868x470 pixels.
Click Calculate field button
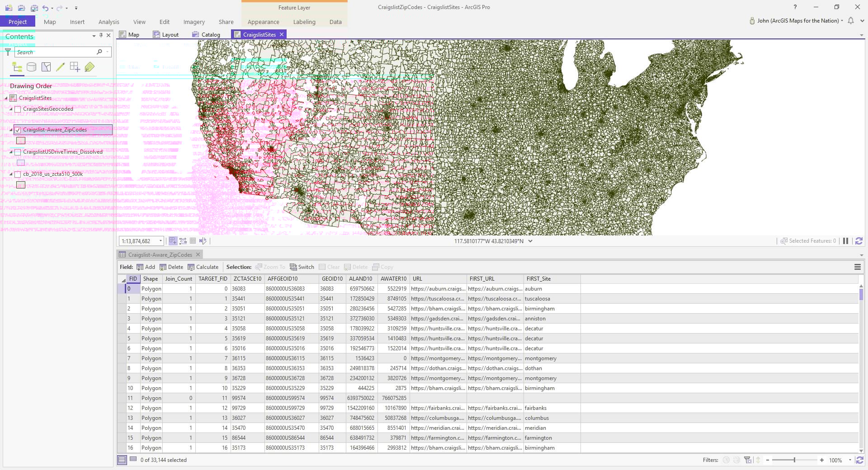click(x=203, y=267)
